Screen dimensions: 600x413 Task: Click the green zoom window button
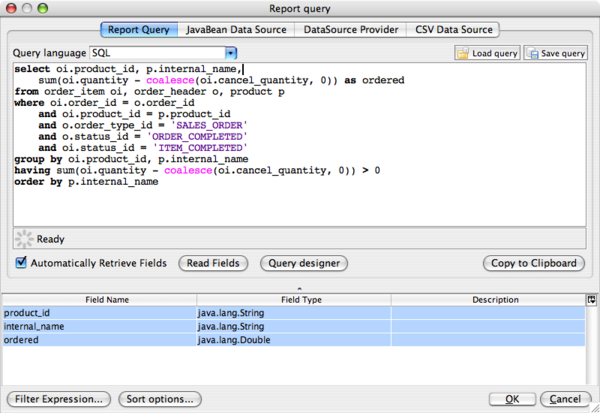(42, 8)
